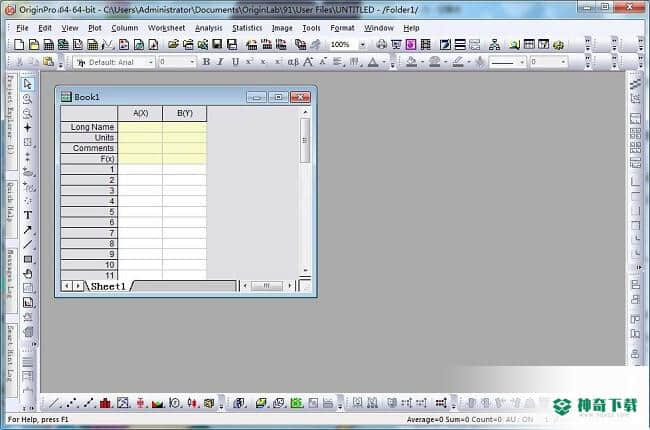650x430 pixels.
Task: Select the Zoom Out tool
Action: (x=28, y=113)
